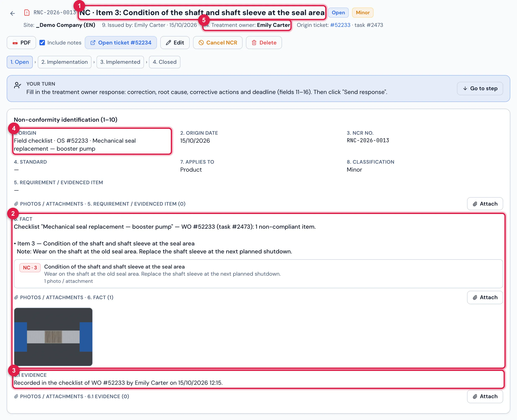Cancel the NCR
Image resolution: width=517 pixels, height=420 pixels.
click(x=218, y=43)
